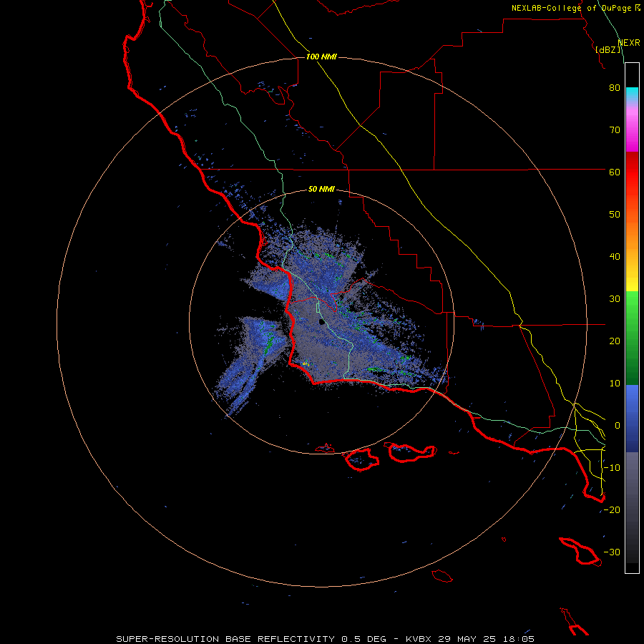Select the 80 tick value on dBZ scale
The width and height of the screenshot is (644, 644).
pos(615,88)
